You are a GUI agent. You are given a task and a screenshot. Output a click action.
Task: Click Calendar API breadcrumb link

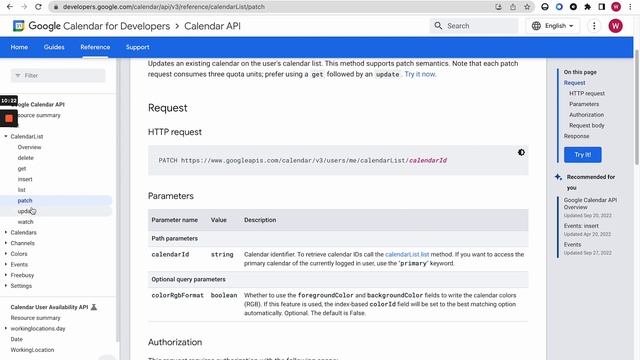[x=212, y=26]
